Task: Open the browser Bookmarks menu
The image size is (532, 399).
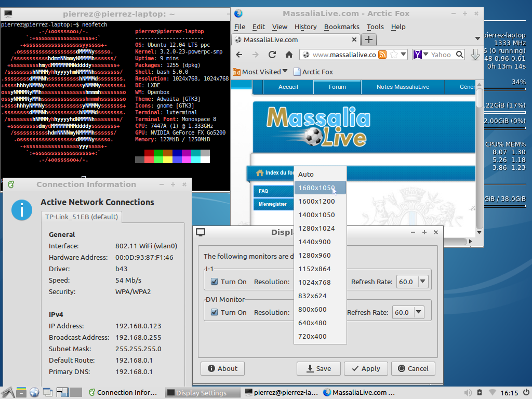Action: click(341, 27)
